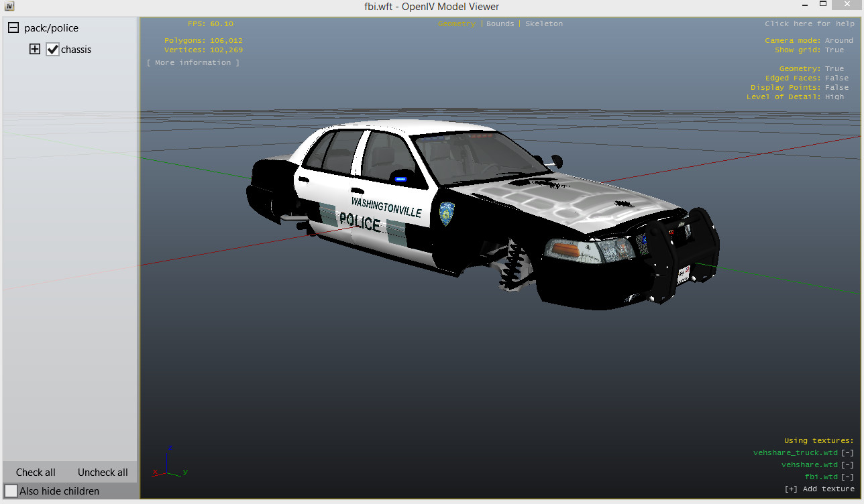
Task: Remove the fbi.wtd texture
Action: click(x=847, y=477)
